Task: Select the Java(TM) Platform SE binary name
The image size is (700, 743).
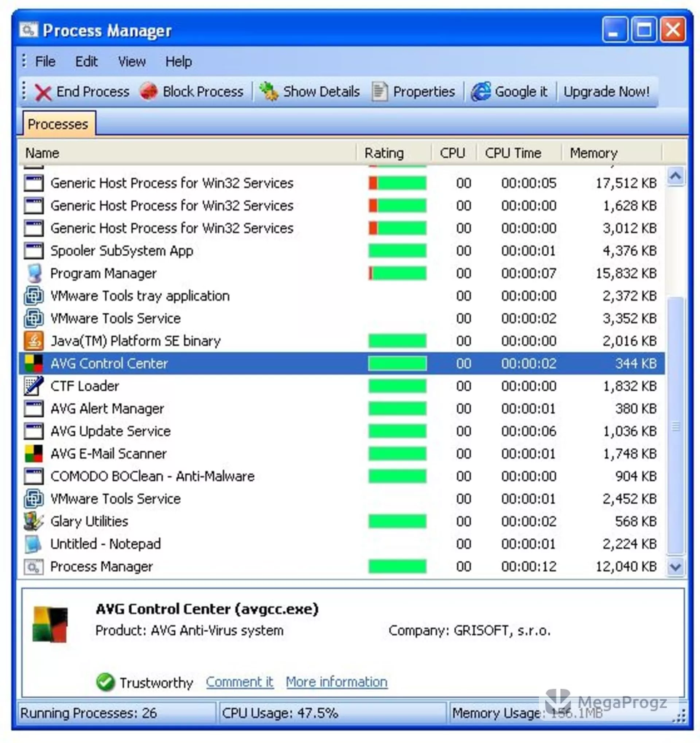Action: click(x=136, y=341)
